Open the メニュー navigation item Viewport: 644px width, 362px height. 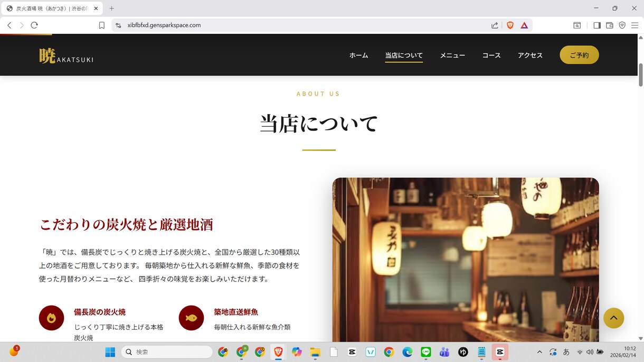[x=452, y=55]
